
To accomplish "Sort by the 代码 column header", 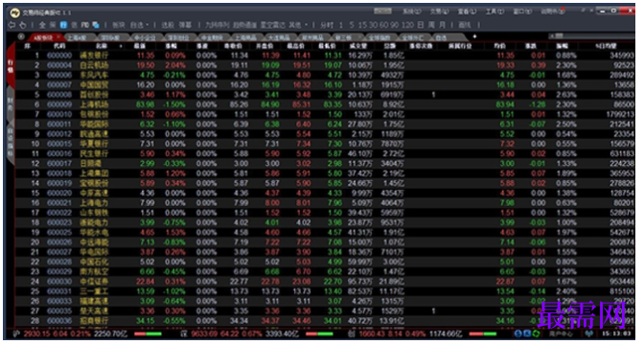I will [59, 46].
